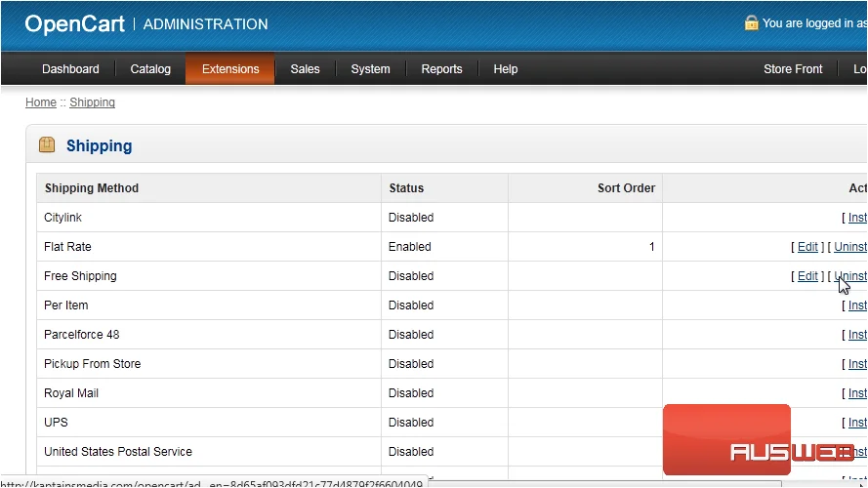This screenshot has width=868, height=488.
Task: Open the System menu
Action: click(x=370, y=69)
